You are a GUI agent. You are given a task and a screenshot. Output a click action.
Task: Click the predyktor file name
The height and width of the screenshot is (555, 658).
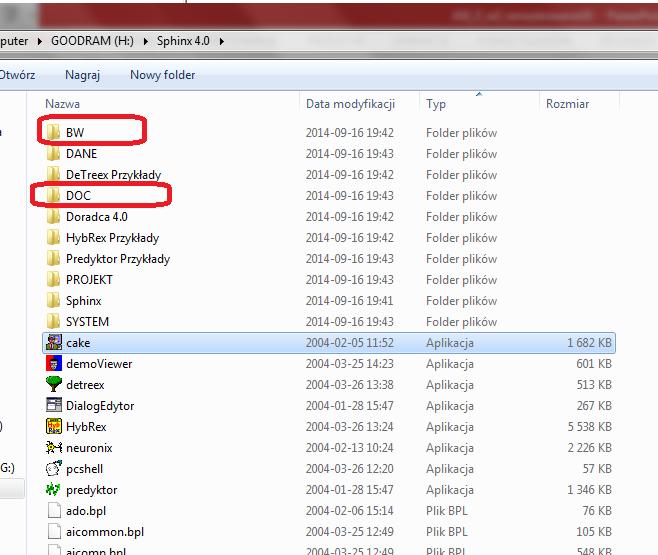[91, 490]
